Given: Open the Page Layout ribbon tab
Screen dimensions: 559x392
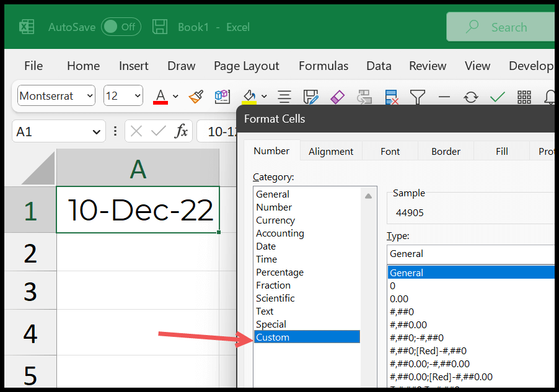Looking at the screenshot, I should [247, 66].
